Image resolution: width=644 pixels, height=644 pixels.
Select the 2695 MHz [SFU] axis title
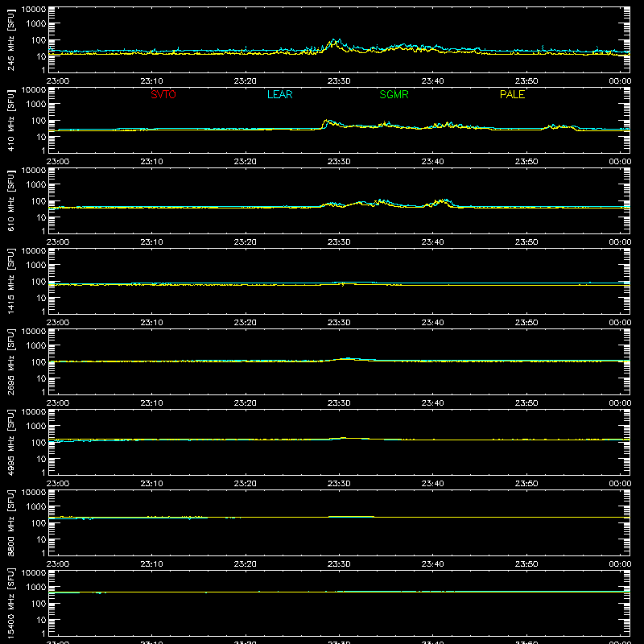click(10, 361)
